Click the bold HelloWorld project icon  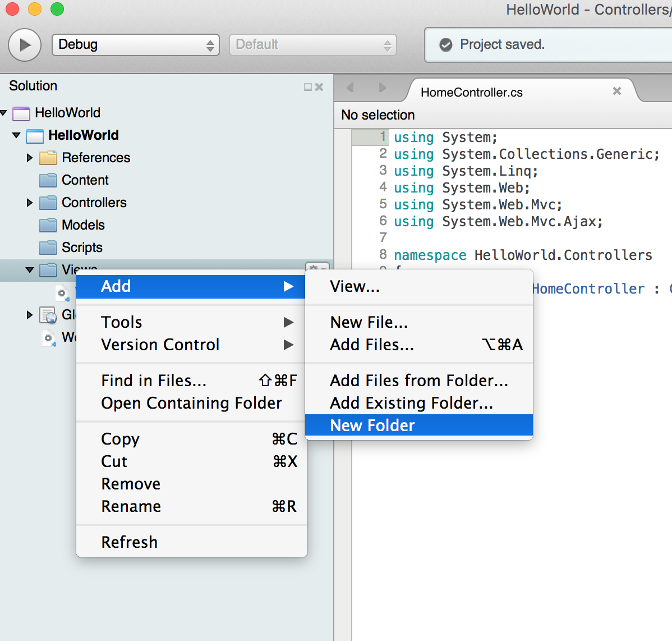coord(35,135)
